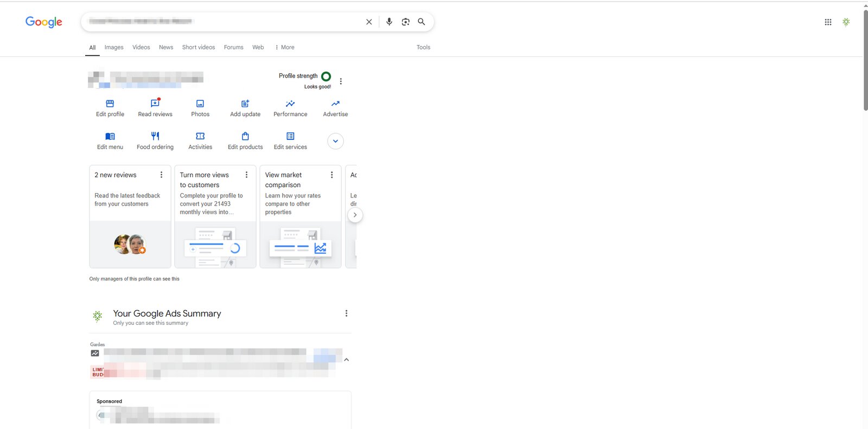Clear the search box text
Screen dimensions: 868x429
(369, 22)
